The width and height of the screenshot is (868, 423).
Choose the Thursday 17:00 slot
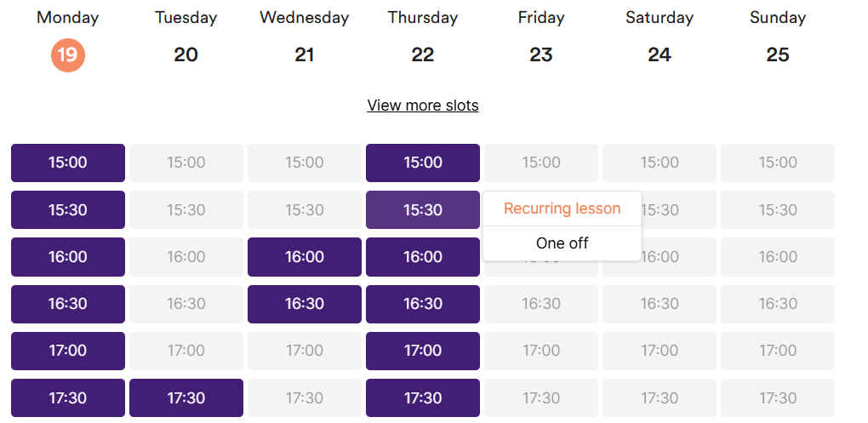click(x=423, y=351)
